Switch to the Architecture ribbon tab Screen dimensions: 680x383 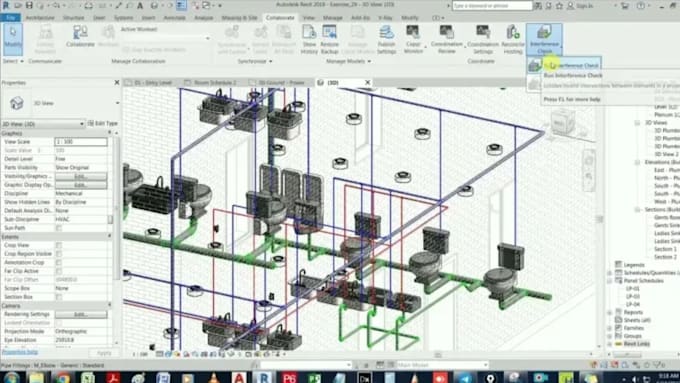pos(40,18)
